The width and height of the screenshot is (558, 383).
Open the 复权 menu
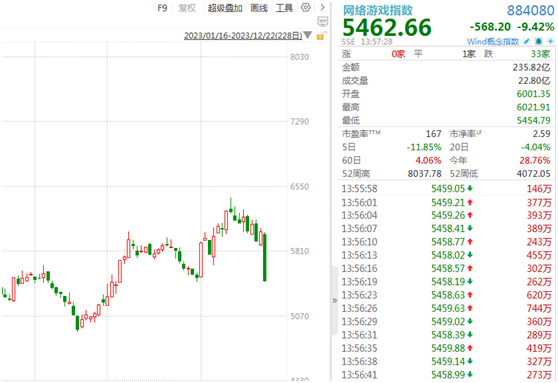(x=187, y=8)
